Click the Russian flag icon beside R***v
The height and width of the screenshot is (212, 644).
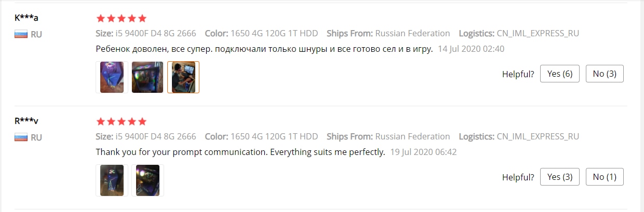[x=20, y=137]
